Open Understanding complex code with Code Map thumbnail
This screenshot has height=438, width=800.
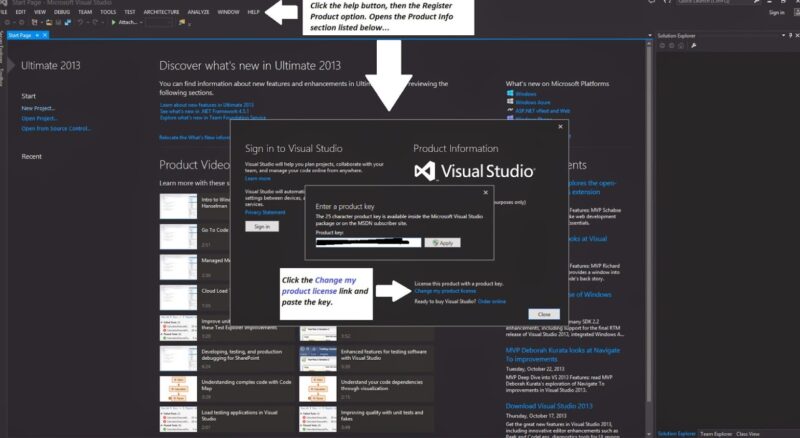tap(178, 389)
